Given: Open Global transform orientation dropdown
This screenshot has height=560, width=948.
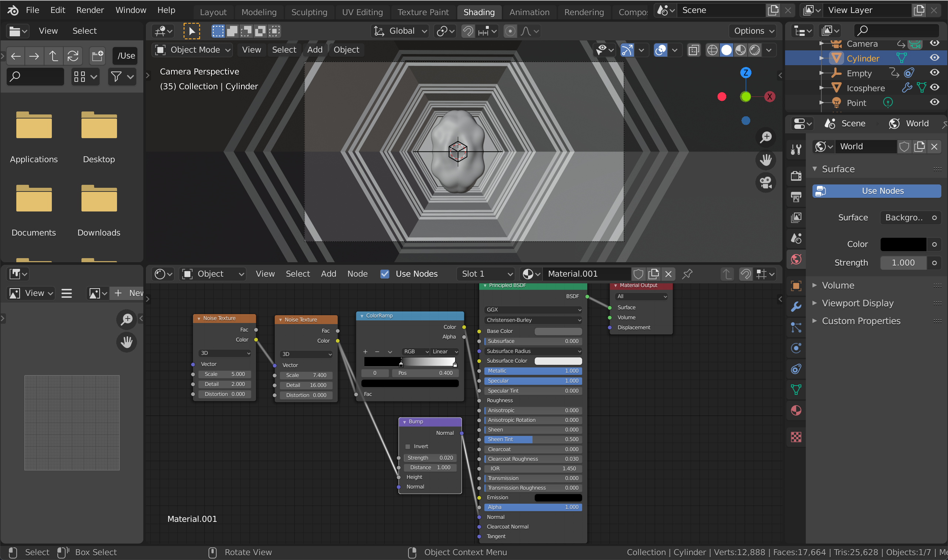Looking at the screenshot, I should [x=400, y=31].
